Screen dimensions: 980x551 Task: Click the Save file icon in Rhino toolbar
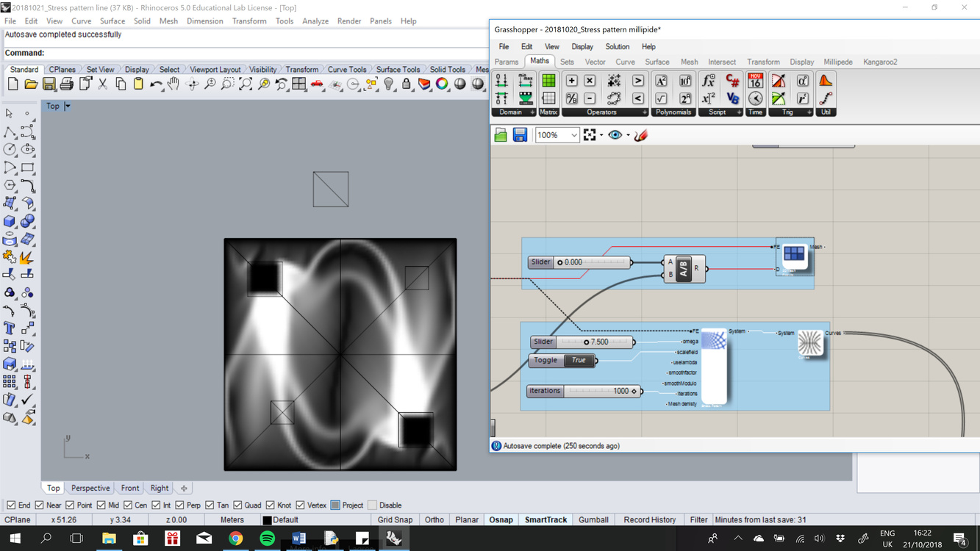click(x=49, y=84)
